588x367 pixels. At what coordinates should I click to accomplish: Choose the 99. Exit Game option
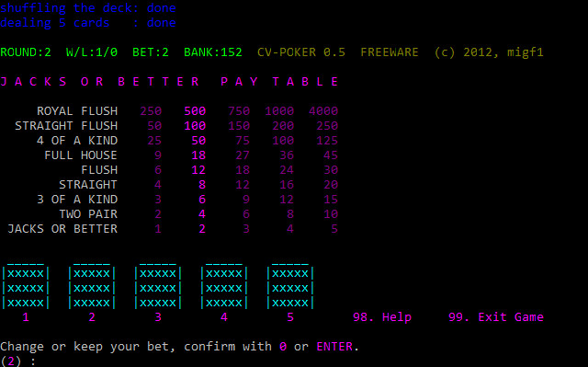pos(496,317)
